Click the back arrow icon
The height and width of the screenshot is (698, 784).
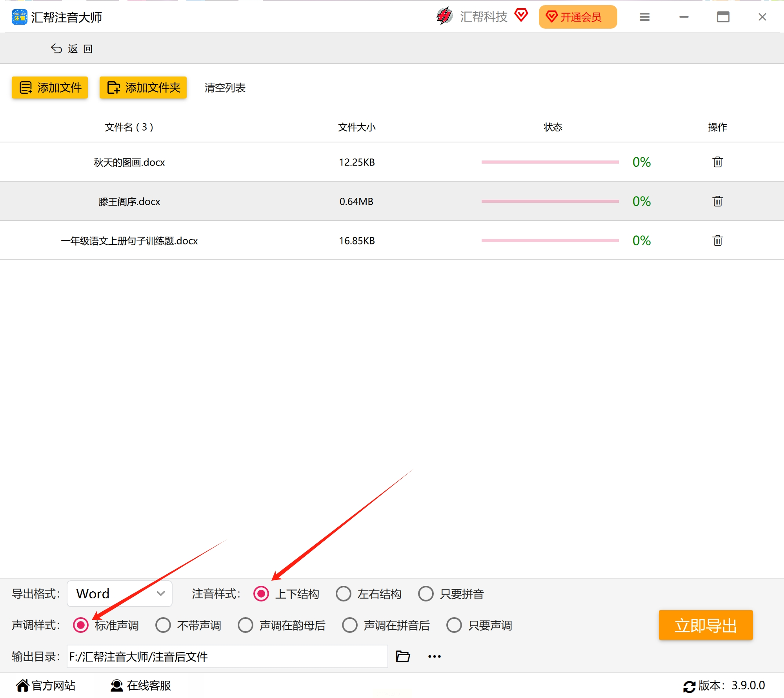56,48
